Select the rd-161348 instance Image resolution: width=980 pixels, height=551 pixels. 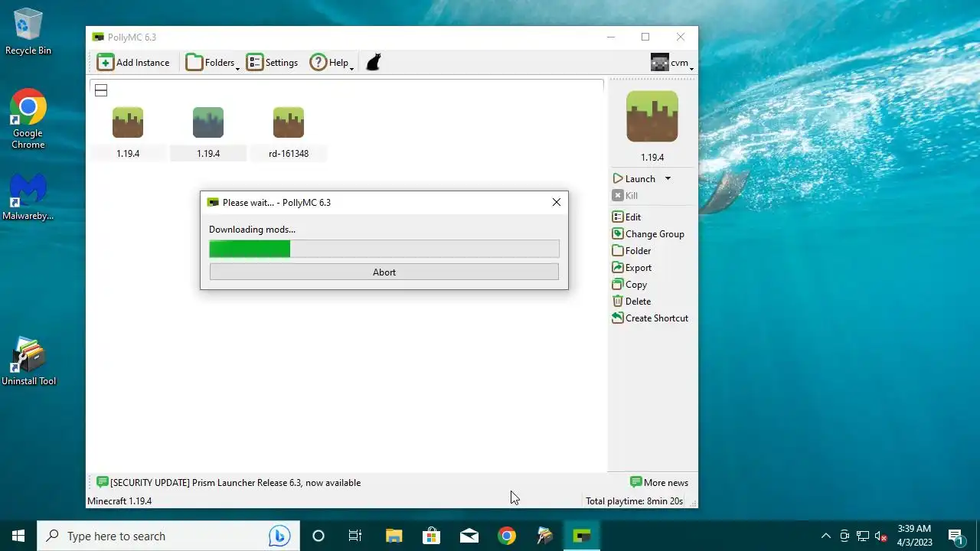coord(289,132)
